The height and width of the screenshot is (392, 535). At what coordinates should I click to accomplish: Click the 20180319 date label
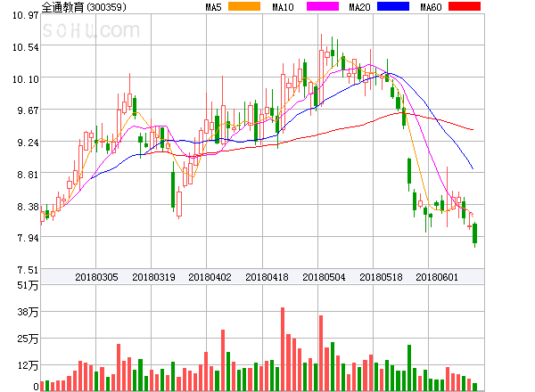point(153,277)
